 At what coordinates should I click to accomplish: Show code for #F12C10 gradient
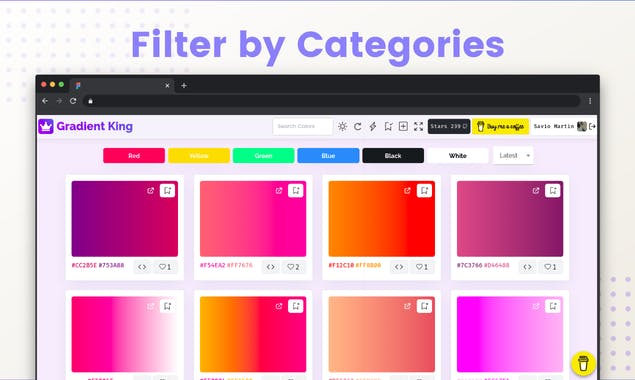[x=399, y=267]
